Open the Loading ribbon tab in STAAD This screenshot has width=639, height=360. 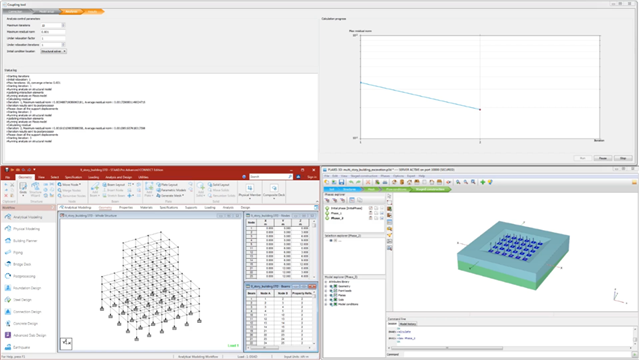point(93,177)
